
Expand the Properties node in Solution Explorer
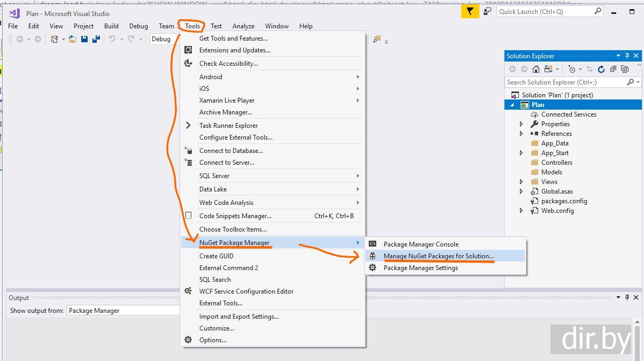pyautogui.click(x=522, y=124)
